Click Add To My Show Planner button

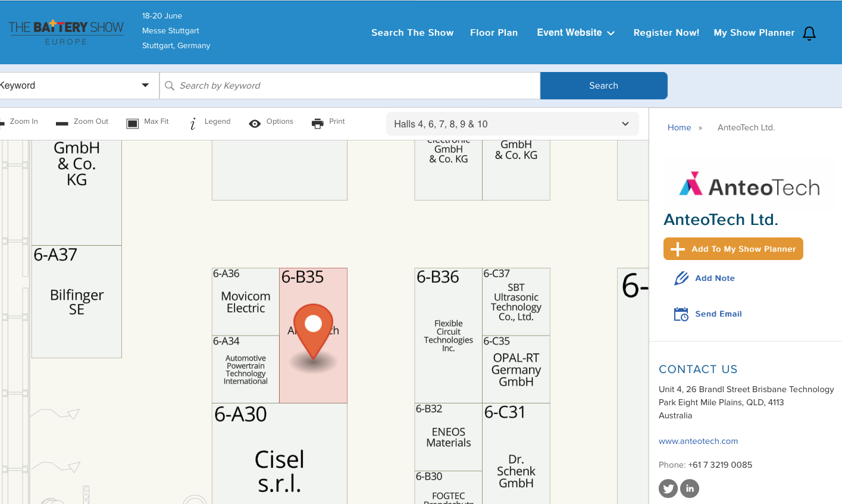tap(733, 249)
